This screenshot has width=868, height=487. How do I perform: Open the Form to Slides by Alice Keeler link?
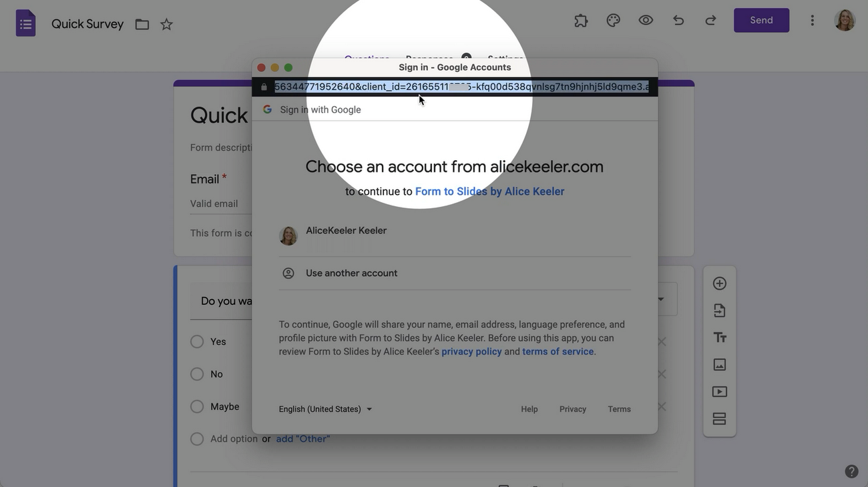[489, 191]
